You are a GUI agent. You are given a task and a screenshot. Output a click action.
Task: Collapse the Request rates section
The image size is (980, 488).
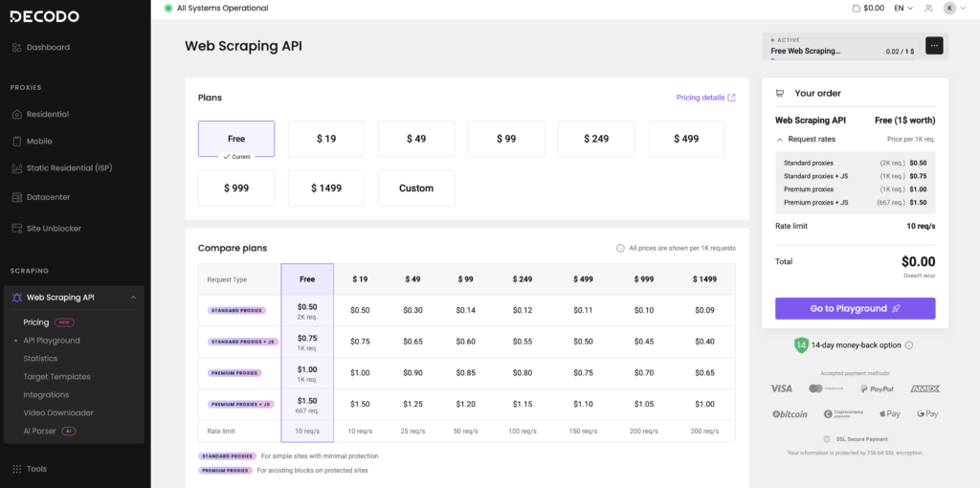[x=779, y=139]
